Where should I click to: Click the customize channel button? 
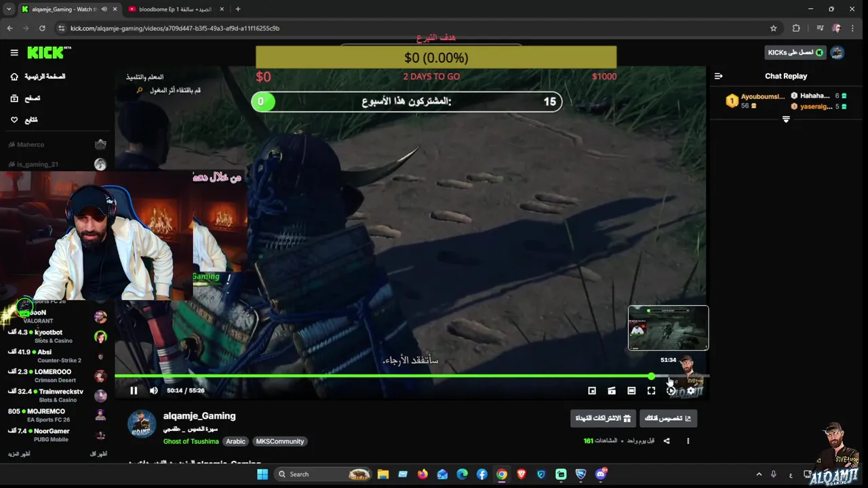coord(668,418)
